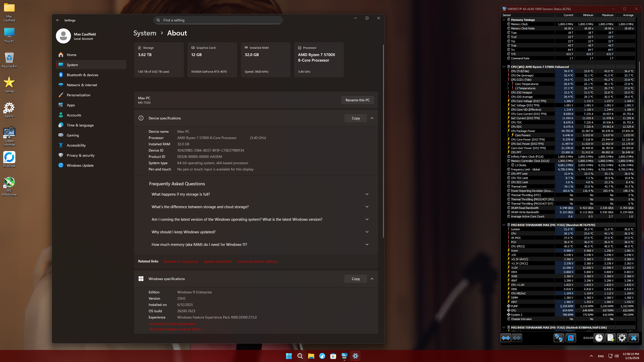Click HWiNFO icon in taskbar
The width and height of the screenshot is (644, 362).
(x=344, y=356)
